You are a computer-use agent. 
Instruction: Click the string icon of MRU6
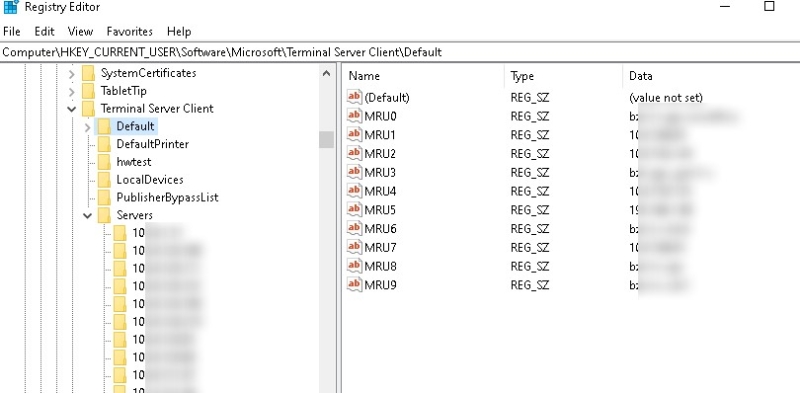[x=354, y=228]
